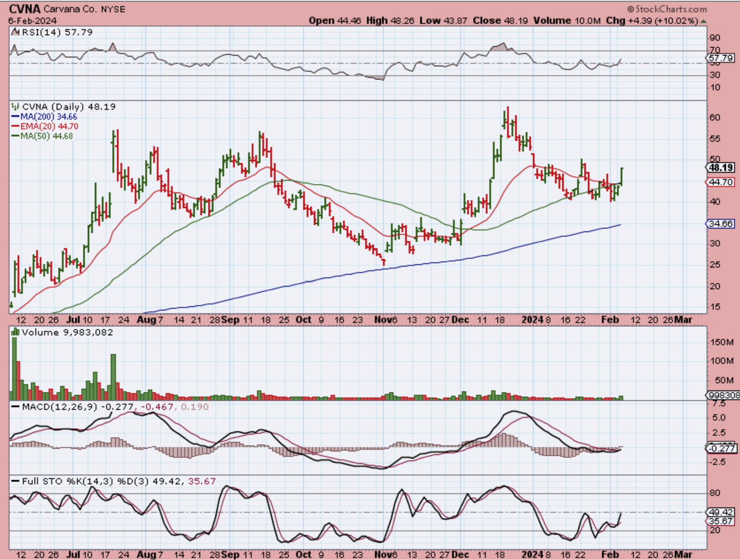Click the 48.19 current price tag
Screen dimensions: 740x560
[x=721, y=168]
